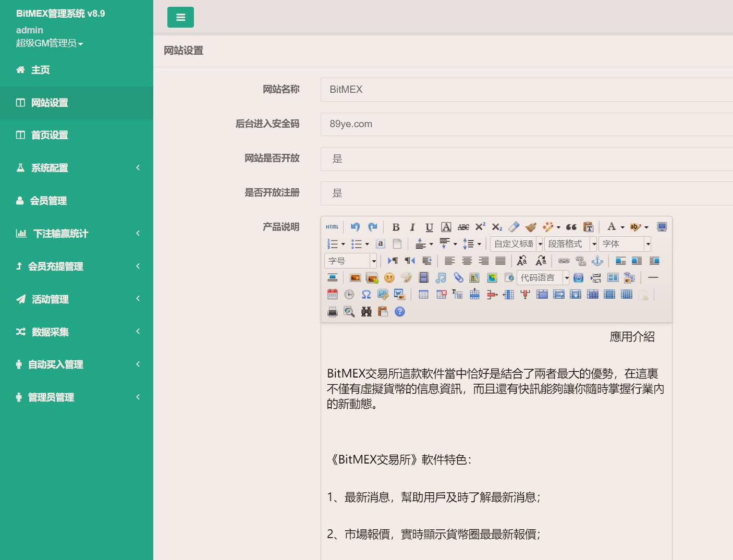
Task: Undo the last edit in the editor
Action: click(x=356, y=227)
